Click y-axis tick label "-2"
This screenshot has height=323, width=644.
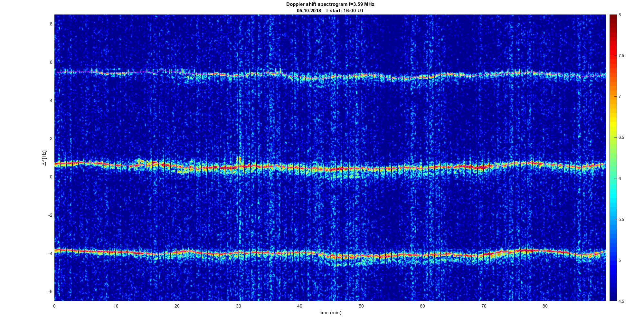[50, 215]
